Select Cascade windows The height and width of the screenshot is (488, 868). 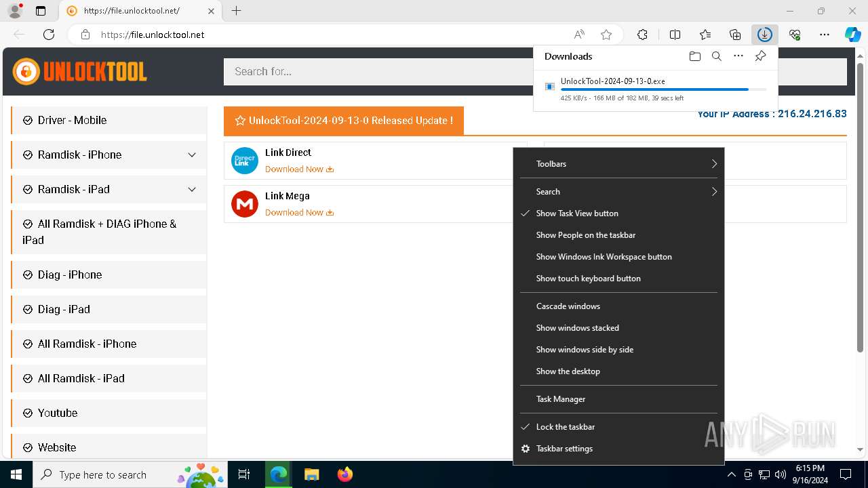(618, 306)
